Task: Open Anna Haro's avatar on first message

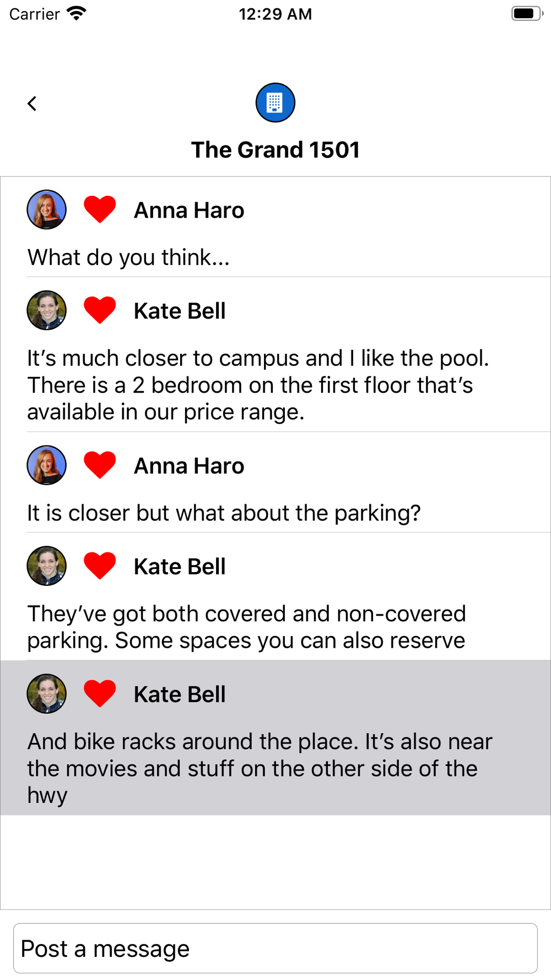Action: pyautogui.click(x=47, y=209)
